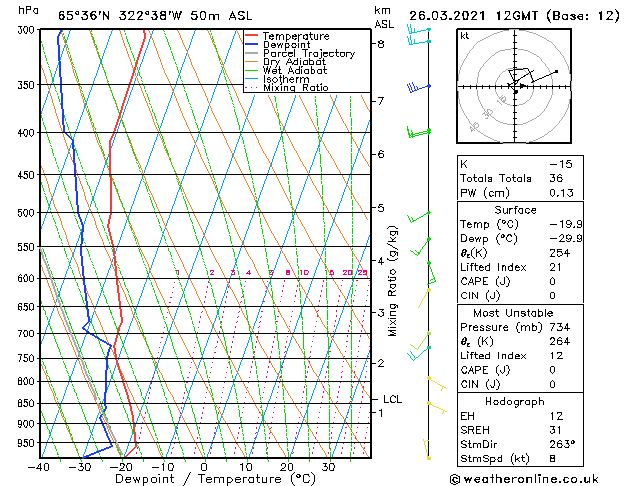
Task: Select the Dry Adiabat legend label
Action: (x=294, y=62)
